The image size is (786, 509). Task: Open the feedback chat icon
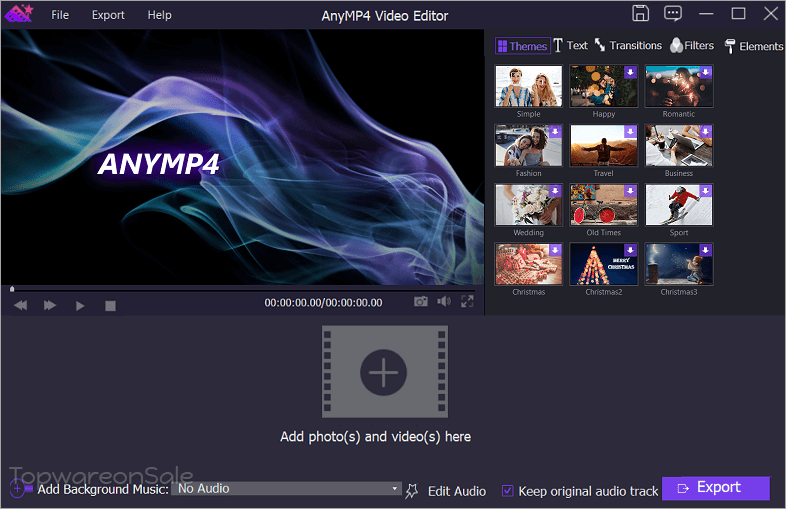click(x=673, y=14)
